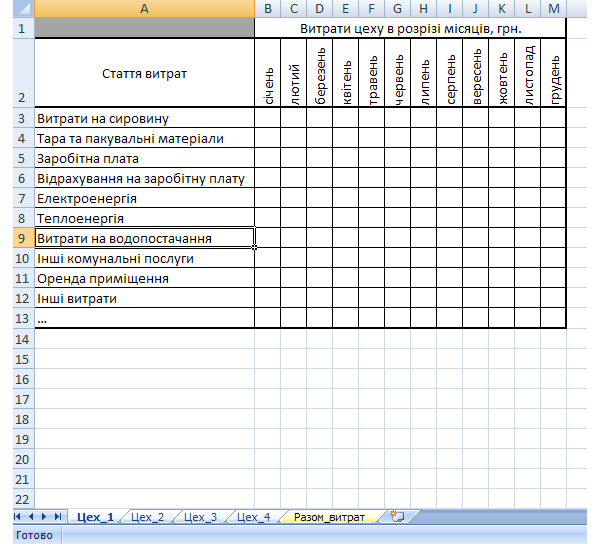Screen dimensions: 600x544
Task: Click previous sheet navigation arrow
Action: coord(31,517)
